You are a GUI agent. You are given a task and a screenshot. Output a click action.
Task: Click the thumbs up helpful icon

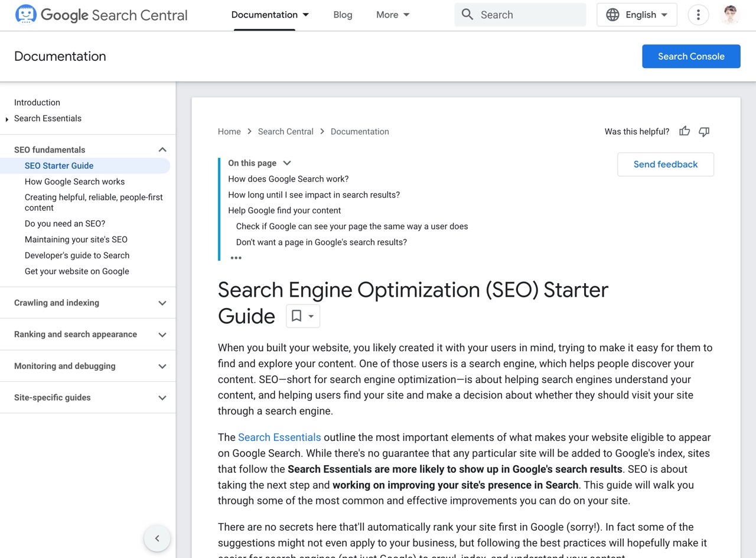685,131
